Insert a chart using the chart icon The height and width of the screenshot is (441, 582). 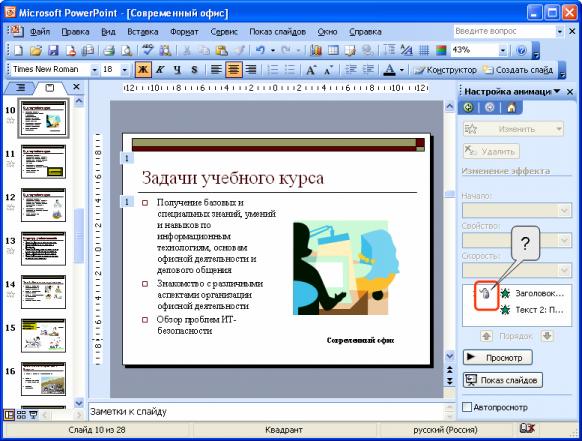[x=316, y=50]
